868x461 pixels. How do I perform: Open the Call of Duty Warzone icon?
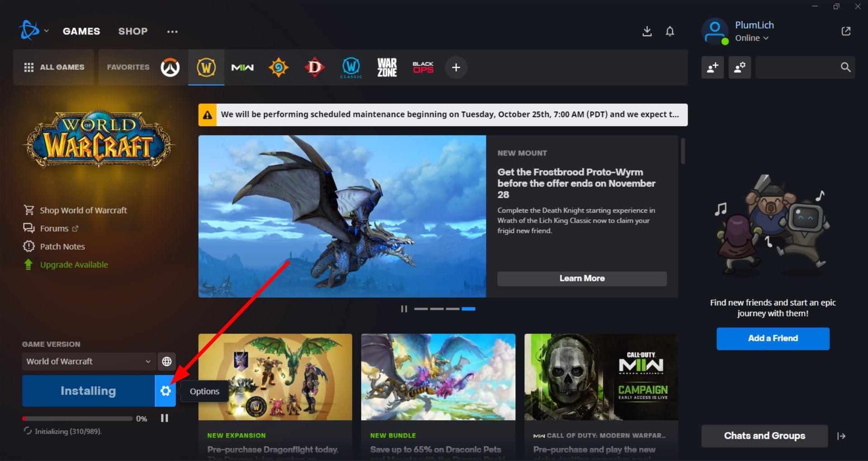point(387,67)
